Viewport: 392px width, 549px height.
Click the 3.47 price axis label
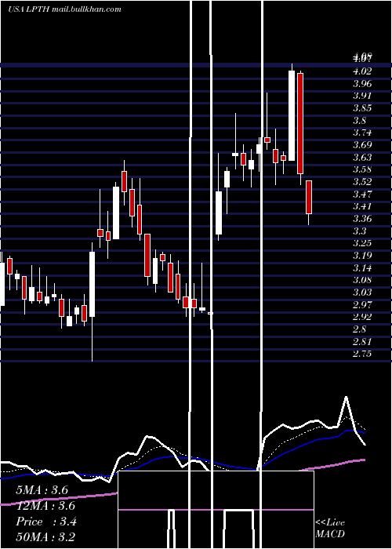[362, 194]
